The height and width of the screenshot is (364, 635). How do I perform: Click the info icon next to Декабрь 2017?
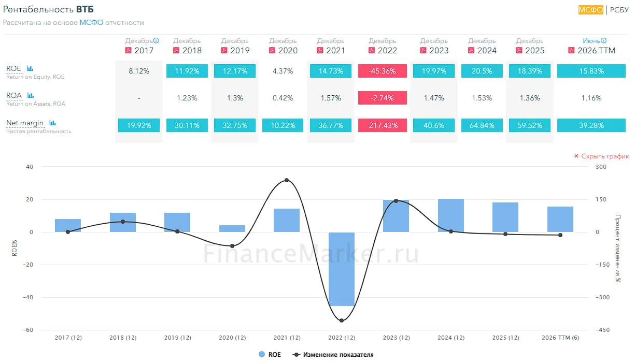coord(157,40)
